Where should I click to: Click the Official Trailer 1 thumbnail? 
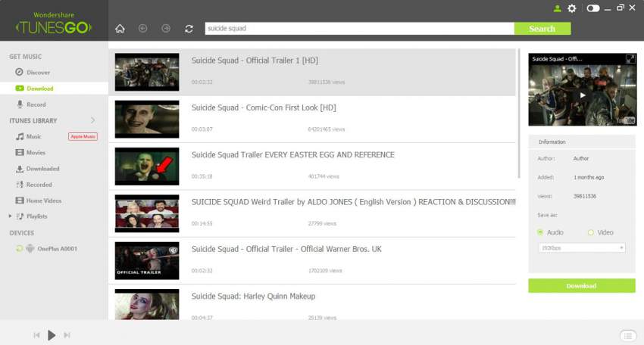pos(147,72)
